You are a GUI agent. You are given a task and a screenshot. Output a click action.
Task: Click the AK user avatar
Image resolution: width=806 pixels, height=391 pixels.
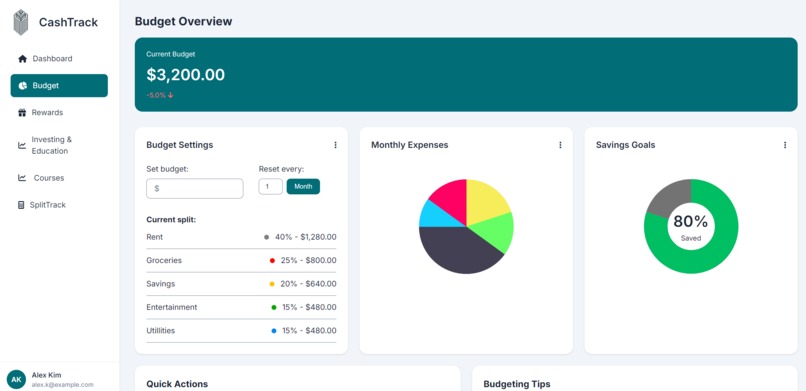coord(16,379)
